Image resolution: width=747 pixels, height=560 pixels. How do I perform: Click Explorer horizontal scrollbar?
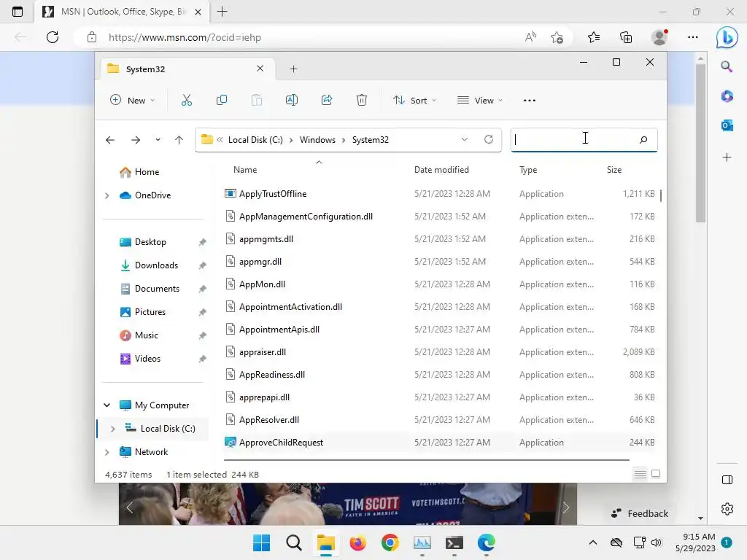[x=426, y=460]
